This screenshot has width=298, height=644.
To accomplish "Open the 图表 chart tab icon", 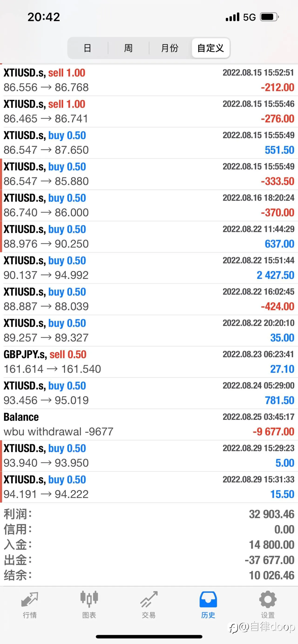I will (89, 599).
